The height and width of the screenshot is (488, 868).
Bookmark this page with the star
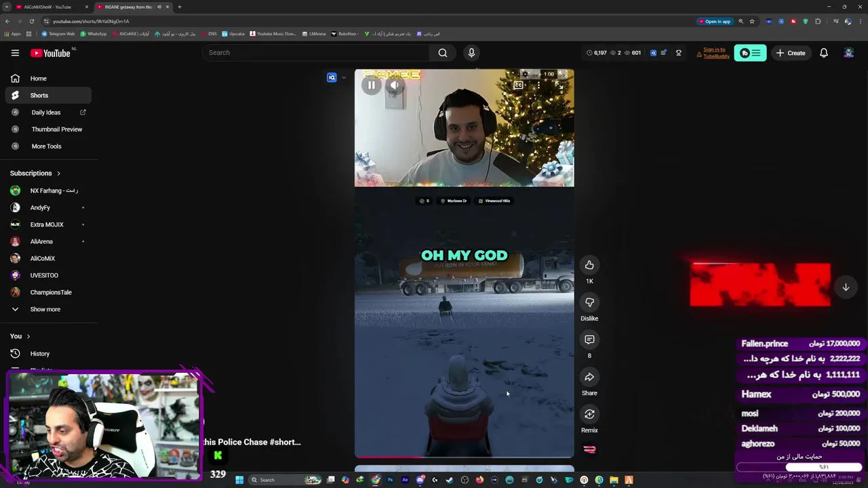coord(752,21)
